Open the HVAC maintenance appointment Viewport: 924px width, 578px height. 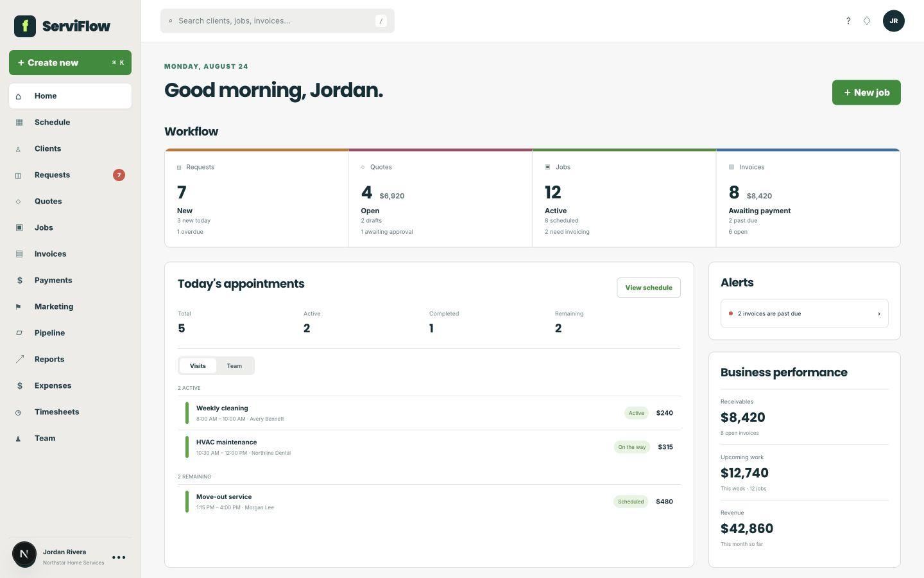pyautogui.click(x=429, y=447)
